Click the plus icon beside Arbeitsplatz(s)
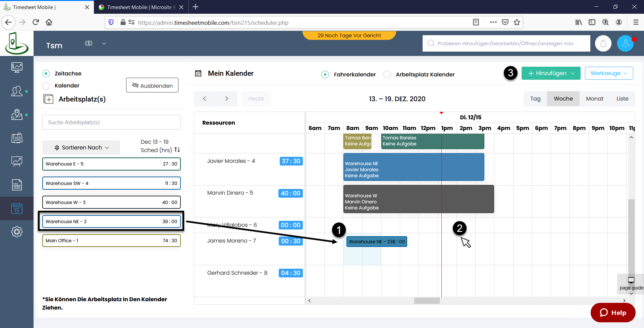Viewport: 644px width, 328px height. (x=48, y=99)
